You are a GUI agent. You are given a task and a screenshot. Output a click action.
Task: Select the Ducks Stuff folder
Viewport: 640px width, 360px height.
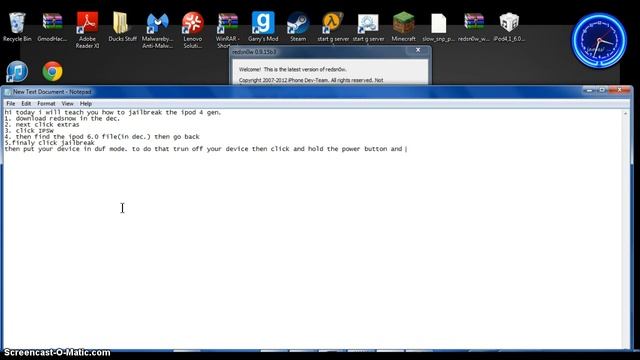coord(122,27)
